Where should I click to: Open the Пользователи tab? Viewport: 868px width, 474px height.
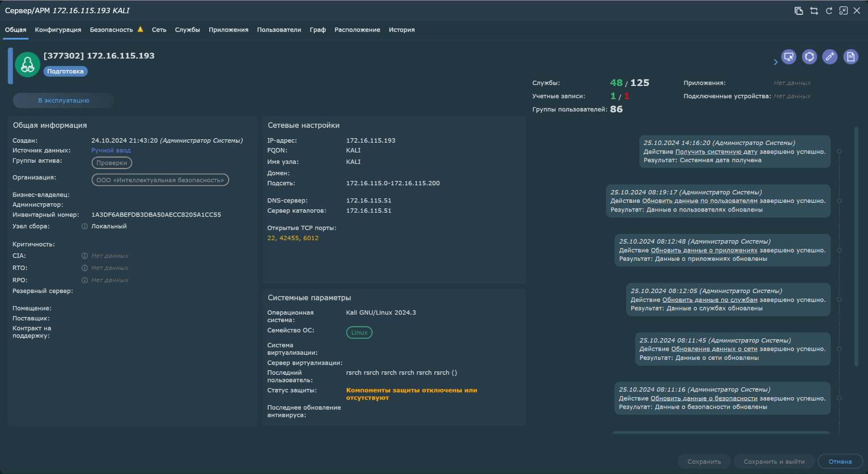pos(279,30)
